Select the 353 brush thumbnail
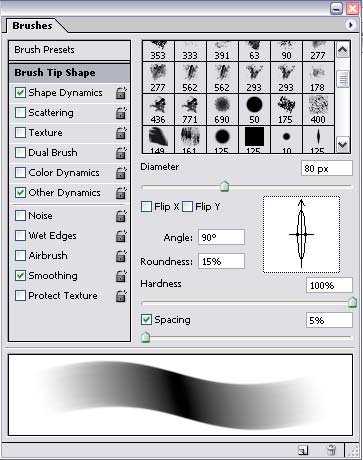This screenshot has width=363, height=460. coord(158,51)
